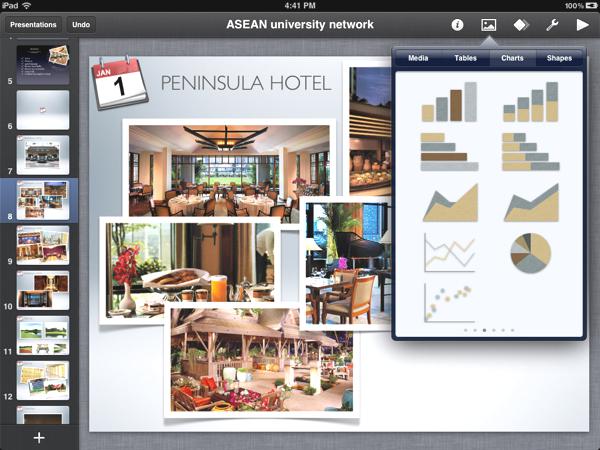
Task: Select the JAN 1 calendar image
Action: [x=119, y=82]
